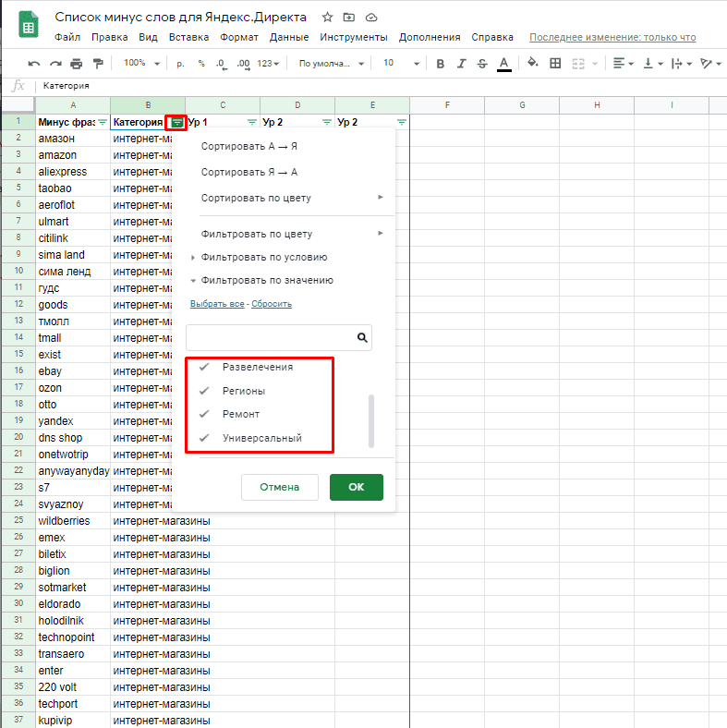
Task: Open text color picker
Action: pyautogui.click(x=504, y=64)
